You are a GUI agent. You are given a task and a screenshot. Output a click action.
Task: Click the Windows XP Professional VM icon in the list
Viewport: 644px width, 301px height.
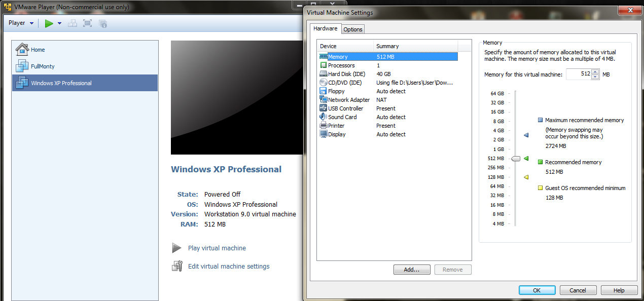(x=22, y=83)
